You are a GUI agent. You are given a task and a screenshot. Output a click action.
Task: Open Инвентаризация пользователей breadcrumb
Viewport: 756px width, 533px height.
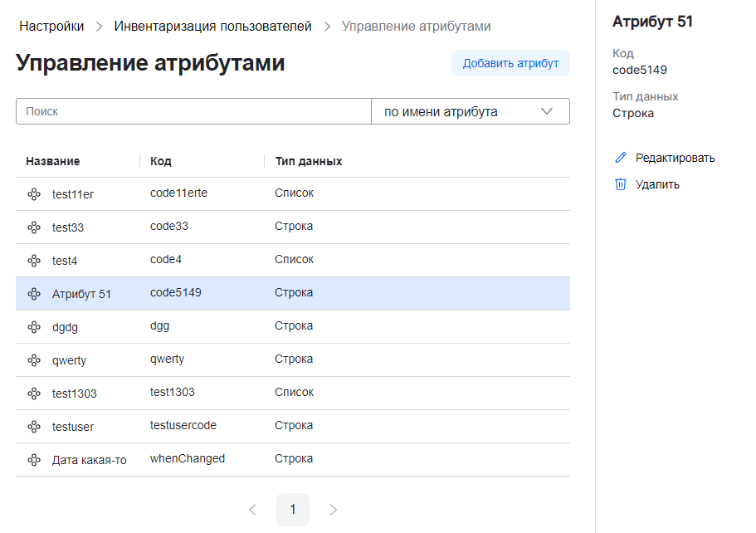[212, 27]
